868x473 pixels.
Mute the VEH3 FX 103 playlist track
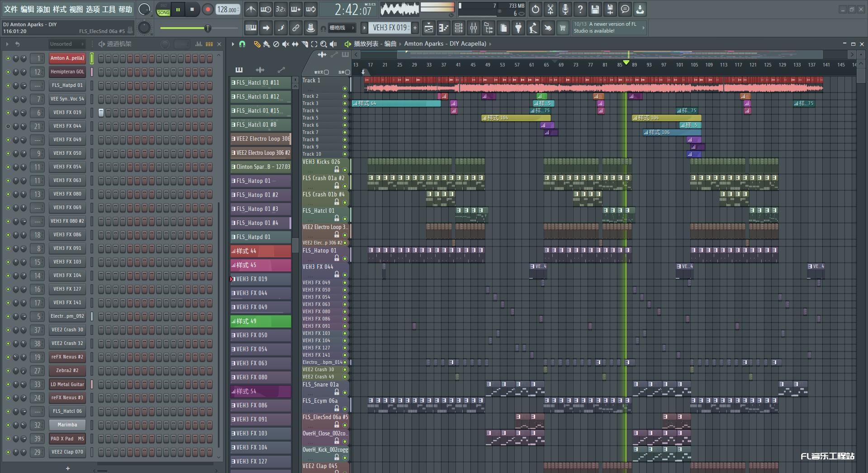click(x=345, y=333)
